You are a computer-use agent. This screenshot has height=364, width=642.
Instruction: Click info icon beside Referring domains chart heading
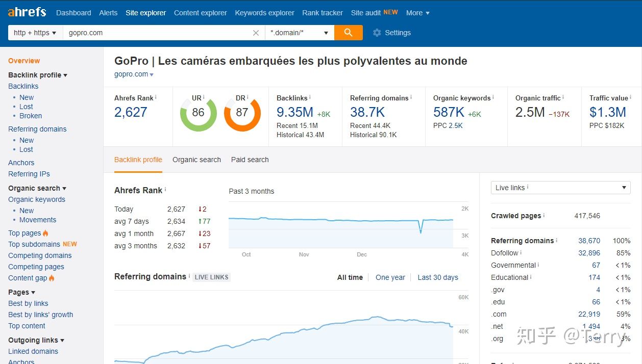[189, 276]
